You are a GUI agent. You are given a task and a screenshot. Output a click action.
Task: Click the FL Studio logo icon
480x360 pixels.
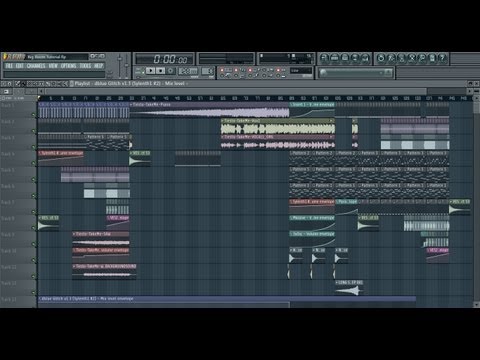[15, 57]
